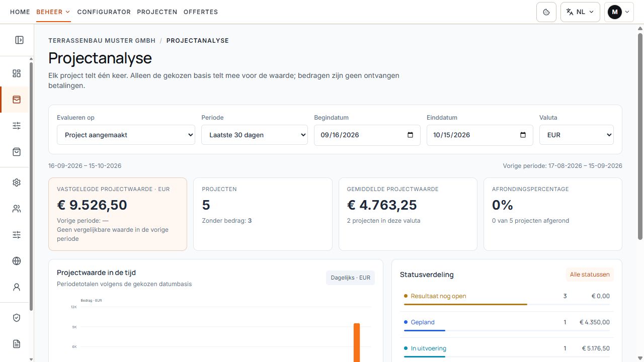Click the Begindatum date field
This screenshot has width=644, height=362.
(367, 135)
